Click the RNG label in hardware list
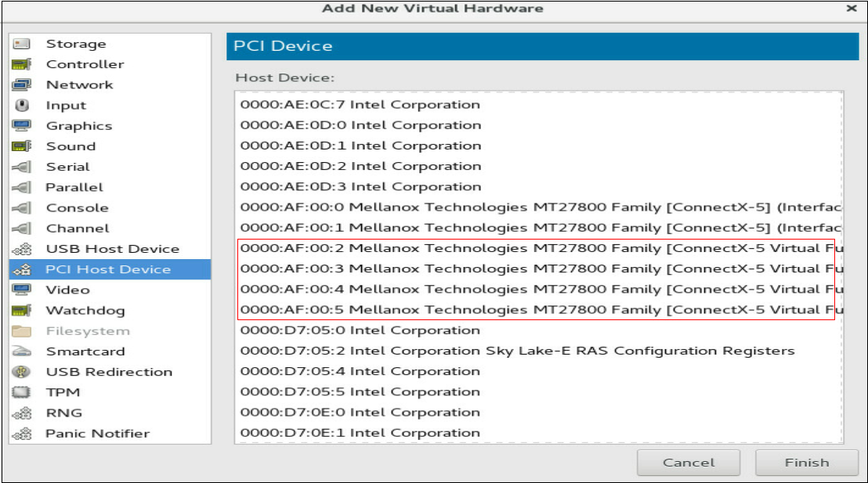Viewport: 868px width, 483px height. click(x=63, y=413)
